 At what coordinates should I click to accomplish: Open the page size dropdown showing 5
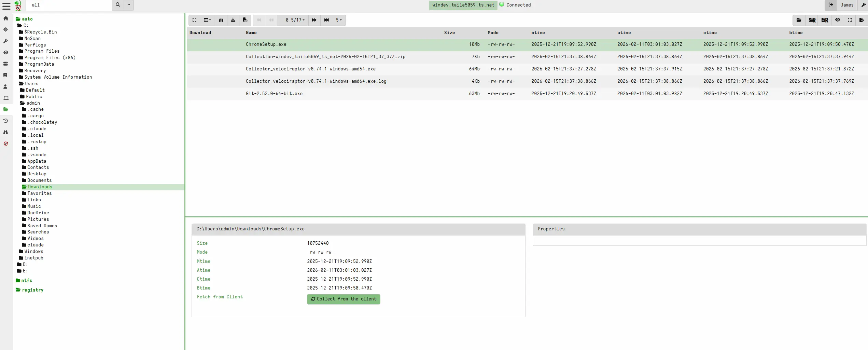point(339,20)
